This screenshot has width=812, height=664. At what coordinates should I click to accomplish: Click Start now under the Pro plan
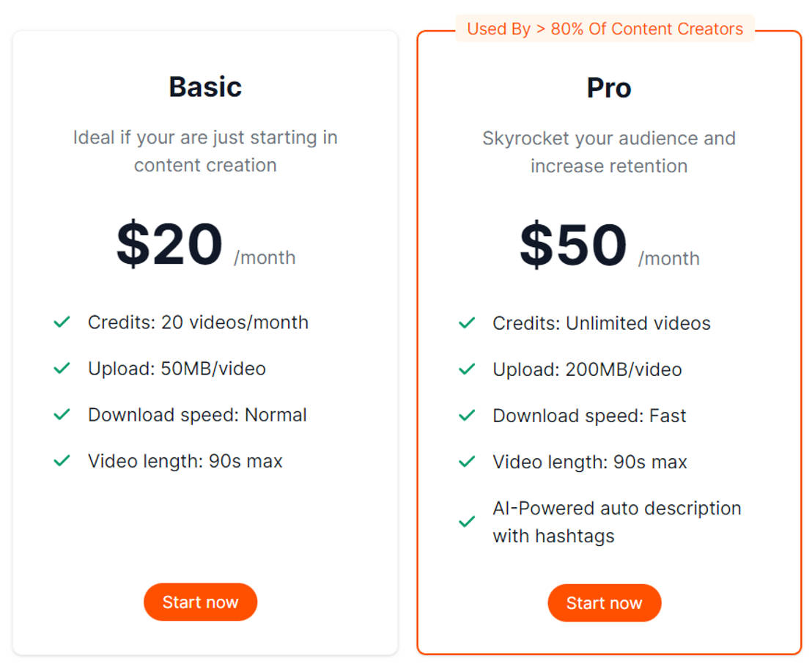coord(604,602)
